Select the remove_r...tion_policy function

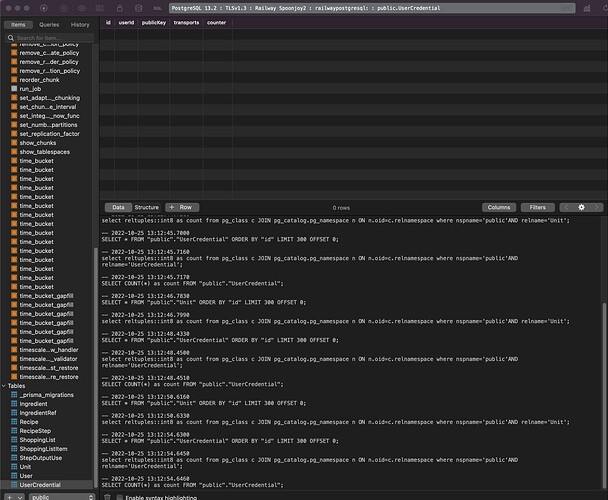(x=50, y=71)
